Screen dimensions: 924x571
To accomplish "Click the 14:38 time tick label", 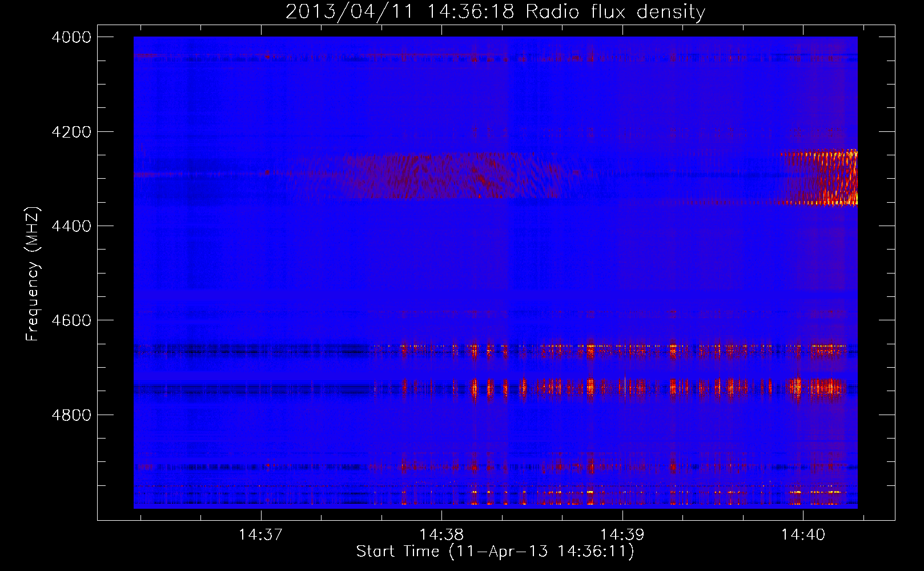I will click(441, 535).
